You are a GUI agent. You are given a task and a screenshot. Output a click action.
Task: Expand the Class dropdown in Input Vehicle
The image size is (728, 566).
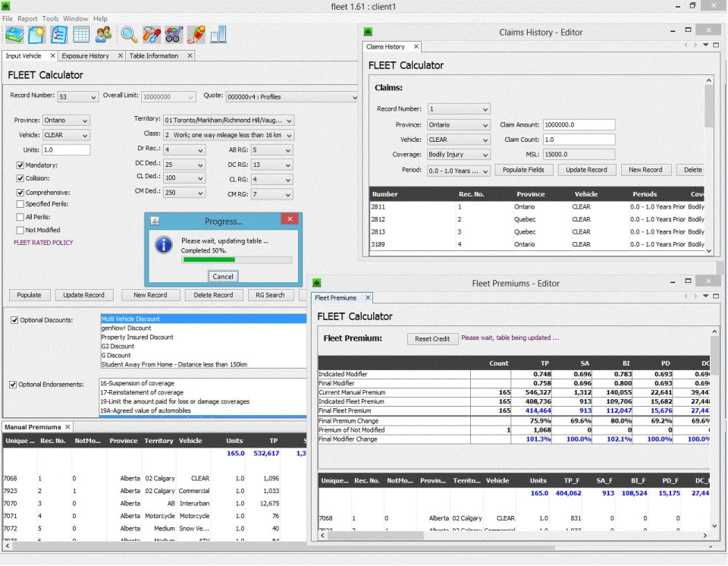[x=228, y=135]
